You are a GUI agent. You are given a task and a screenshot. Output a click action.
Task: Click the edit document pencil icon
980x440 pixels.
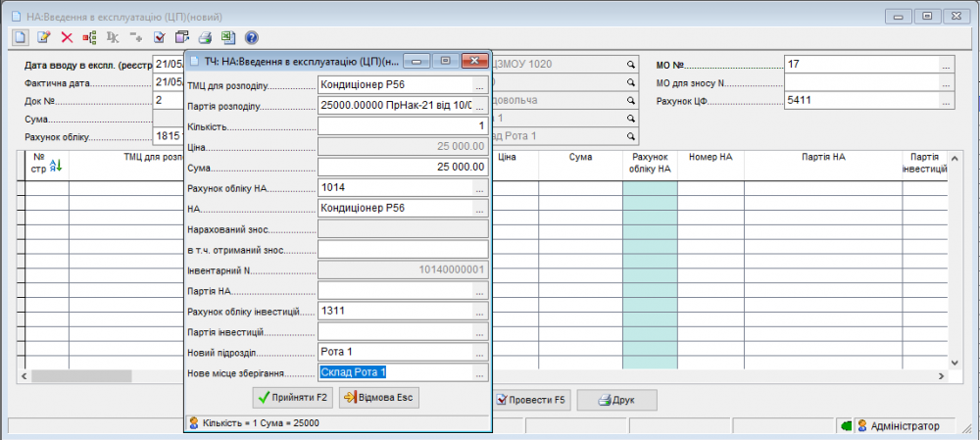tap(43, 37)
